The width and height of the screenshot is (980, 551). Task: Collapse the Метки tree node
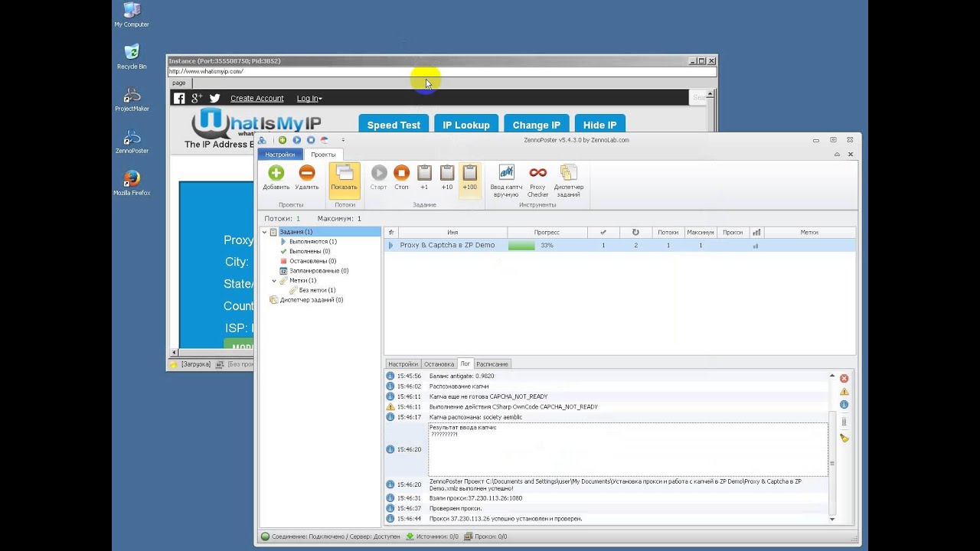pyautogui.click(x=274, y=281)
